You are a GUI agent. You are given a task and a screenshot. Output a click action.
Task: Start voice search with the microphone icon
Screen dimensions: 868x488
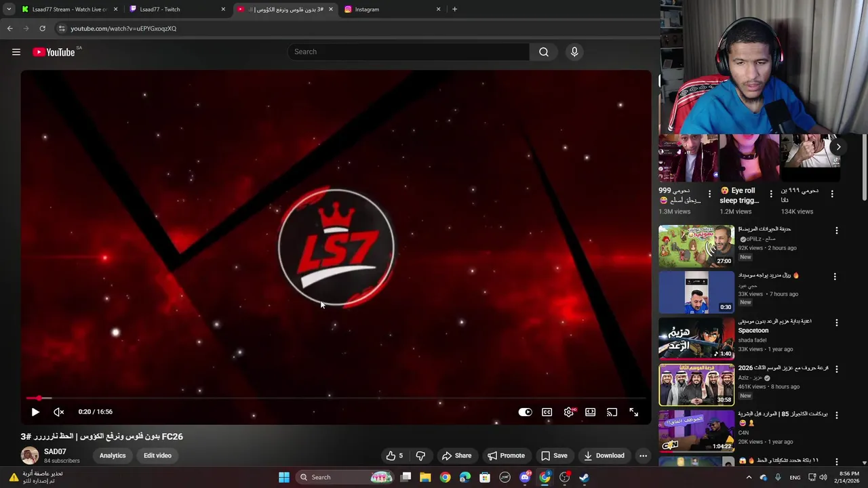(x=574, y=52)
